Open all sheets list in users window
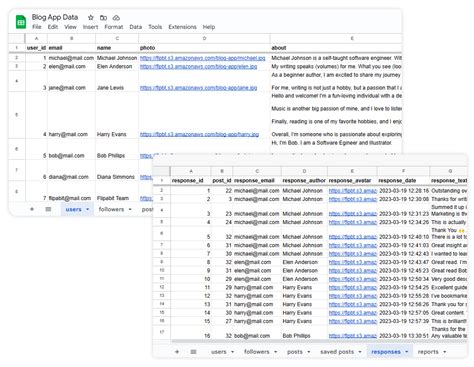The image size is (474, 367). pyautogui.click(x=48, y=209)
